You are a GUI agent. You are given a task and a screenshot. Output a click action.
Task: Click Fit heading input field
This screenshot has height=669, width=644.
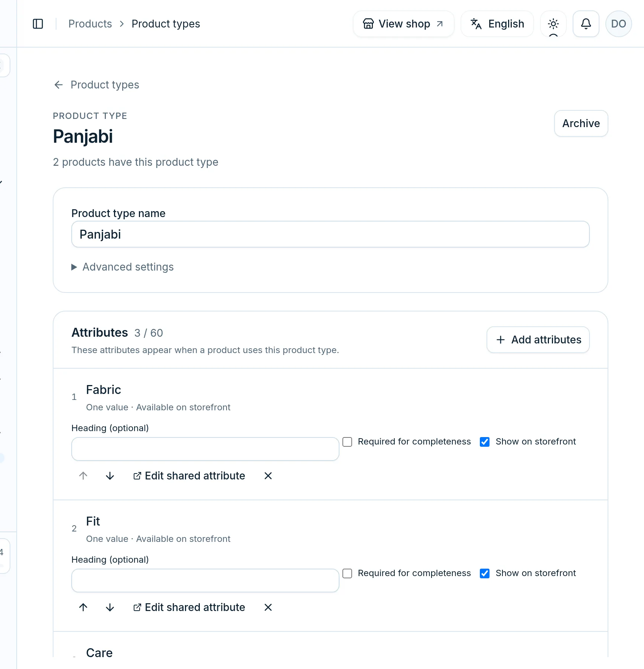tap(205, 581)
